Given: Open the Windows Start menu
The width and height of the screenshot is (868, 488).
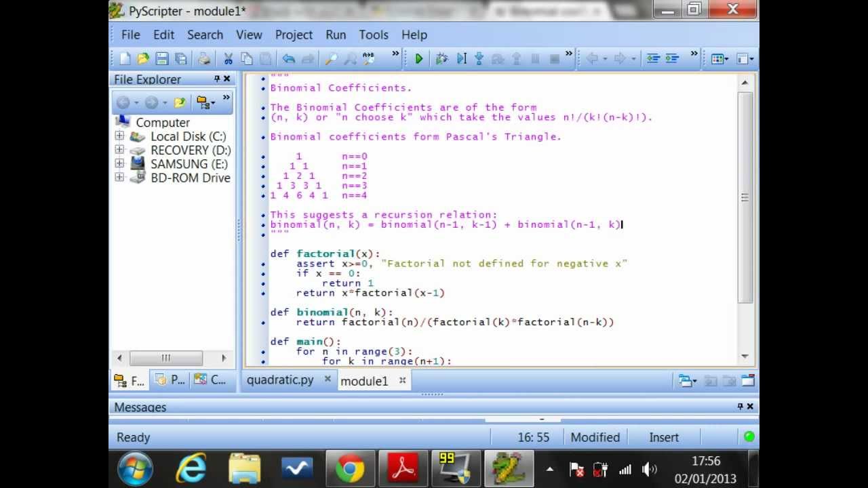Looking at the screenshot, I should (135, 468).
